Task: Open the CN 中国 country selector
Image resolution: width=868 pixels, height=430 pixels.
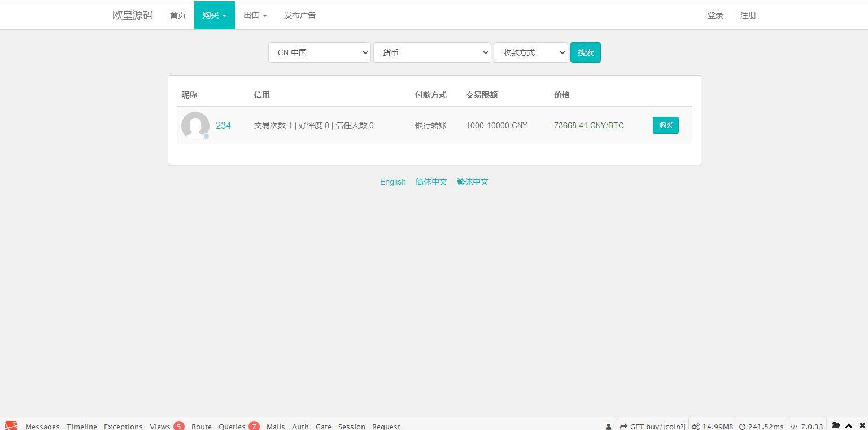Action: tap(319, 52)
